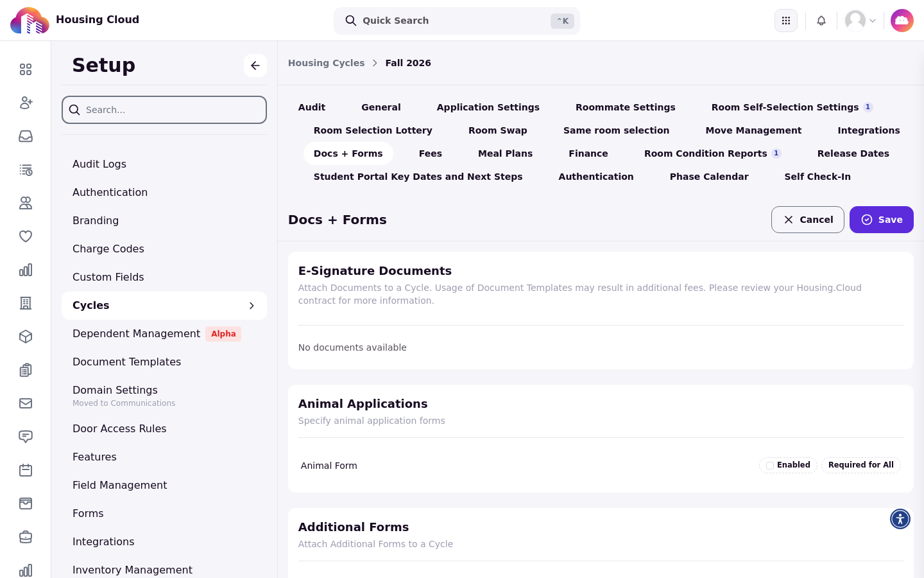Viewport: 924px width, 578px height.
Task: Click the building icon in left rail
Action: coord(26,303)
